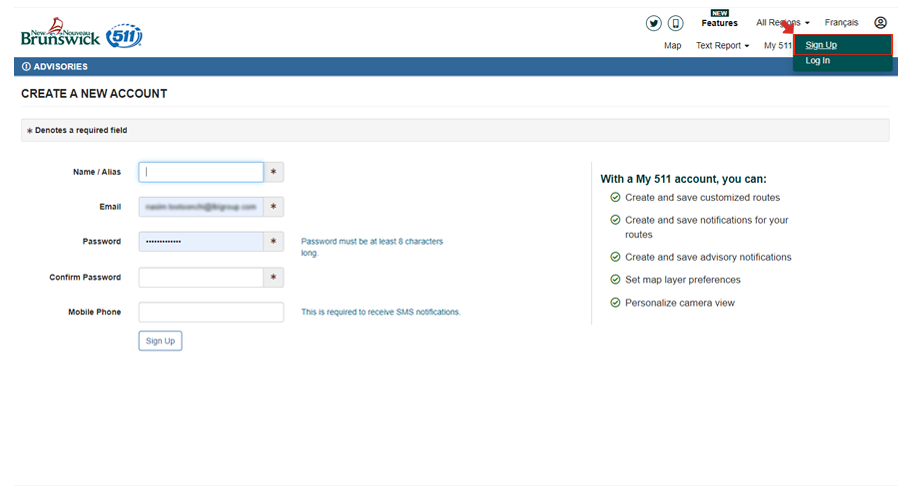Click the required asterisk beside Name / Alias

[275, 172]
